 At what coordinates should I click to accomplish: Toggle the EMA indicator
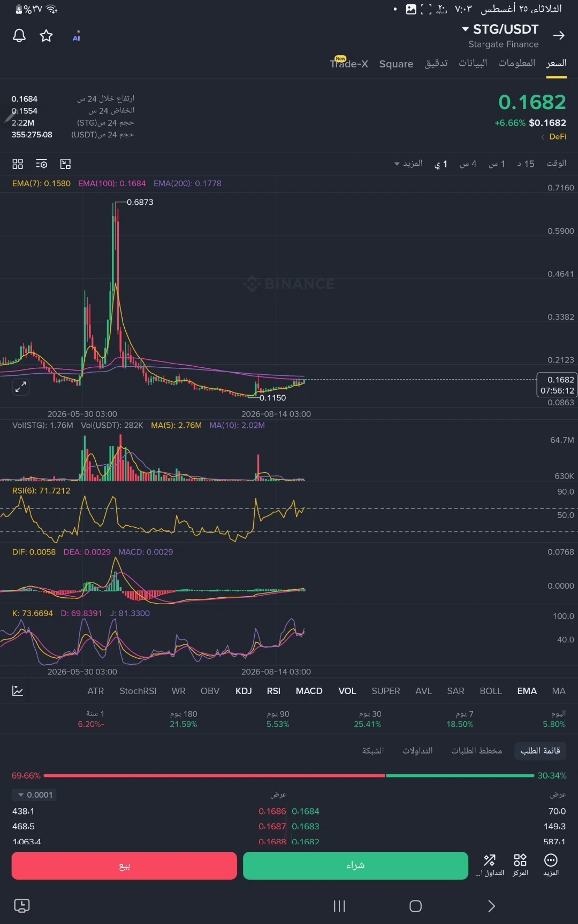527,691
